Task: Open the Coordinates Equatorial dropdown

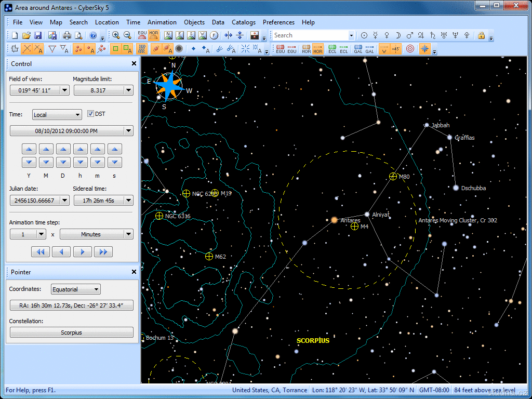Action: (76, 289)
